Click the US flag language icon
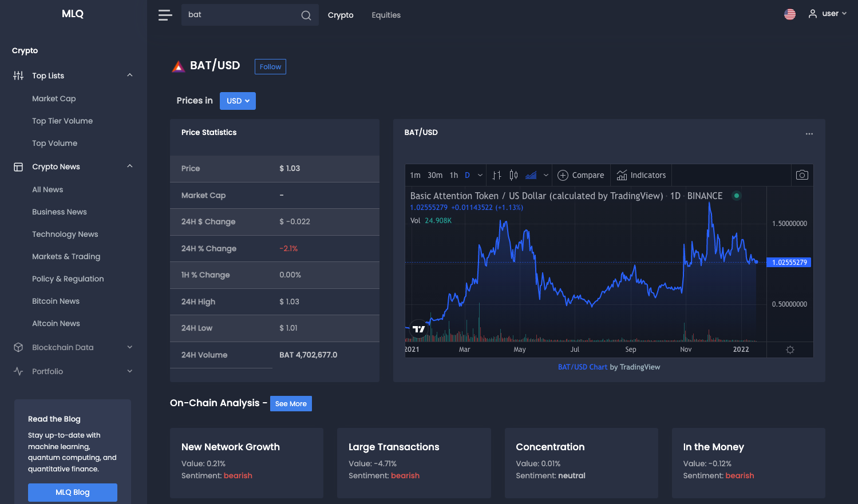 pos(790,14)
